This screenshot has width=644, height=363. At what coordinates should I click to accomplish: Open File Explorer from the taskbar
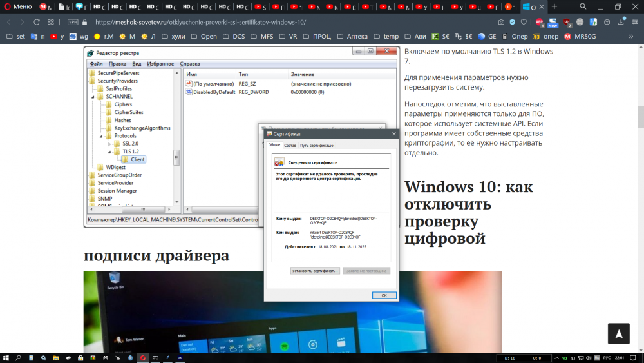56,358
